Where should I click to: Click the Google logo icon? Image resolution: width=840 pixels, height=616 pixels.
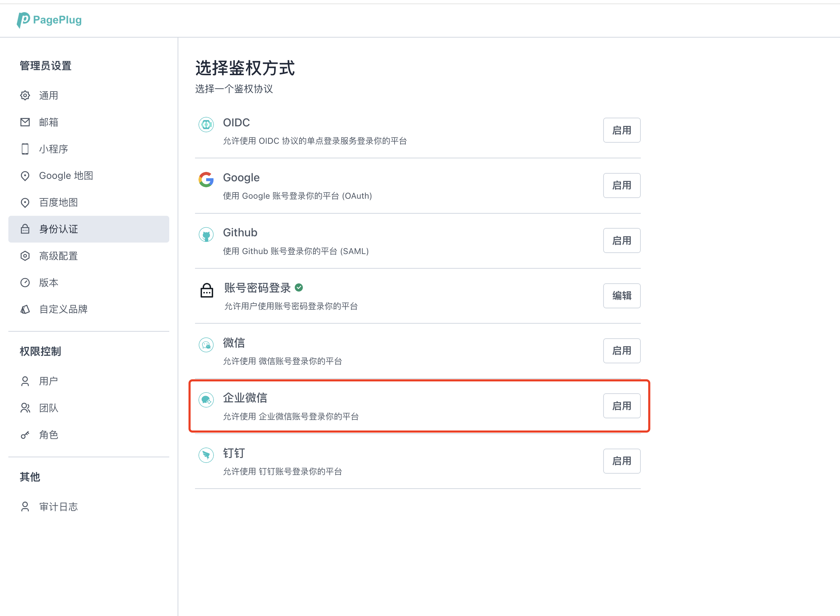(x=206, y=180)
